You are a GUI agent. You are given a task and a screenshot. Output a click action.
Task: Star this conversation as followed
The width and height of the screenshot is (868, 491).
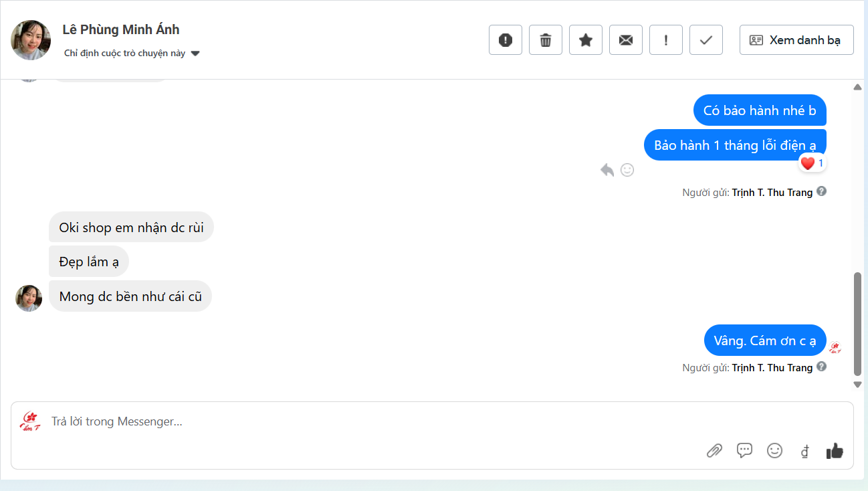[586, 40]
